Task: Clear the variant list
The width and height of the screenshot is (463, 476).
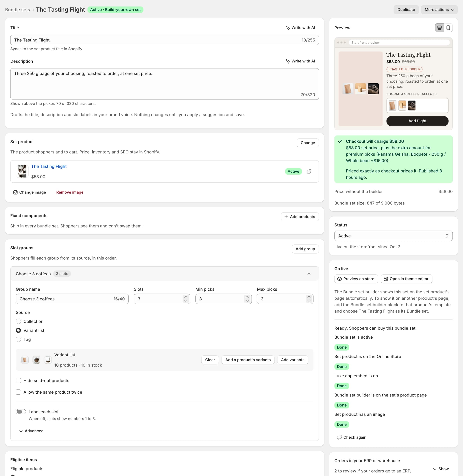Action: (210, 360)
